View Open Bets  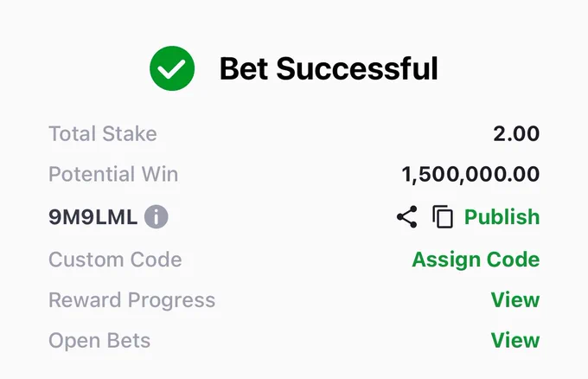(515, 340)
